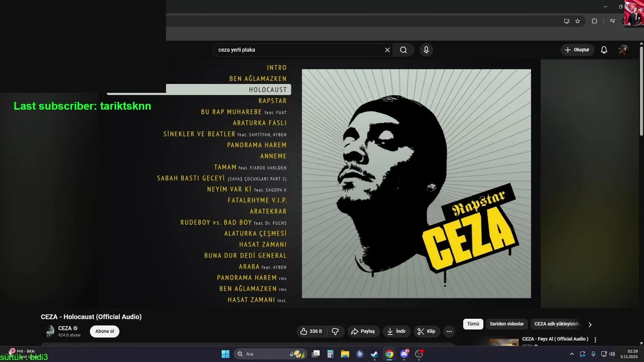Open the Chrome extensions puzzle icon
This screenshot has width=644, height=362.
[594, 21]
